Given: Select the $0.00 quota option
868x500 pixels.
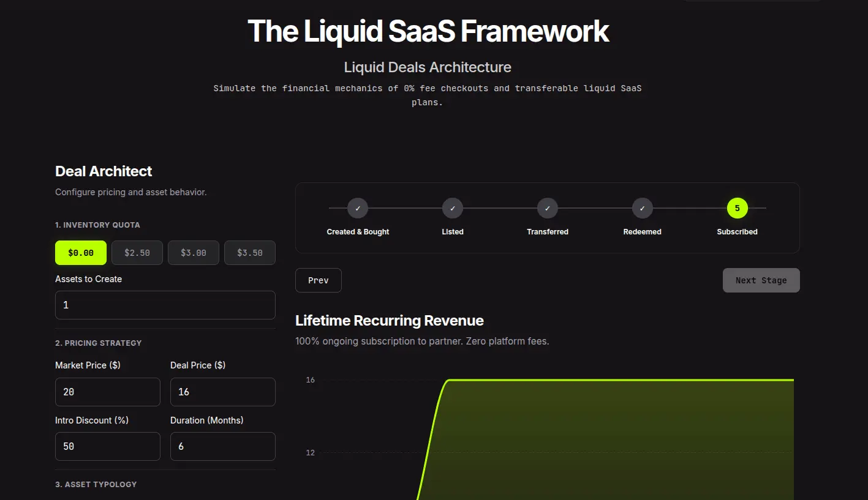Looking at the screenshot, I should (x=81, y=253).
